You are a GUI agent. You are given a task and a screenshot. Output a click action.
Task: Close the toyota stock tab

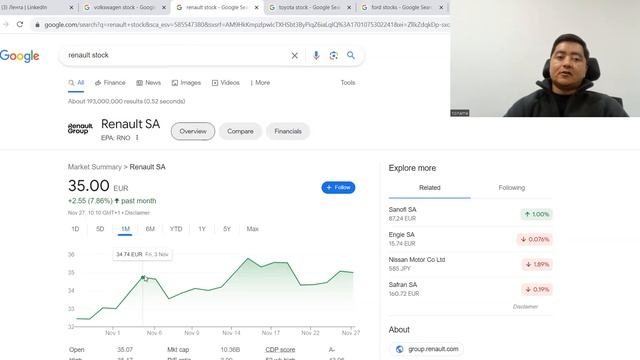[349, 7]
